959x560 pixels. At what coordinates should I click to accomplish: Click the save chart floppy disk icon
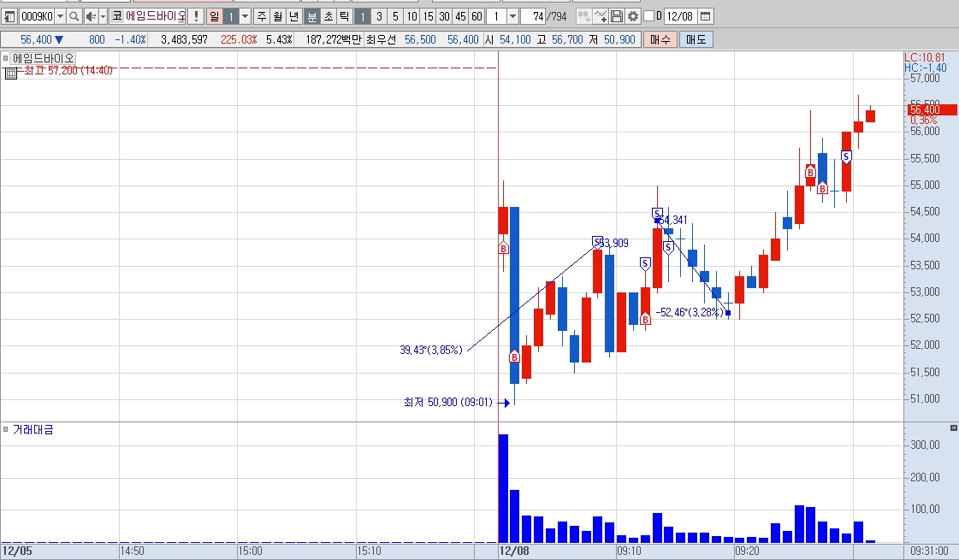click(x=617, y=16)
